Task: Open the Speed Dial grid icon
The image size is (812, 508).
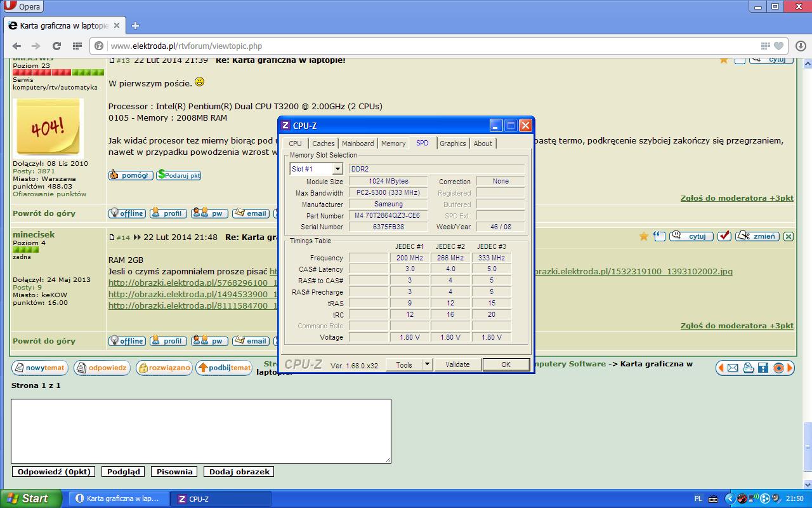Action: tap(77, 46)
